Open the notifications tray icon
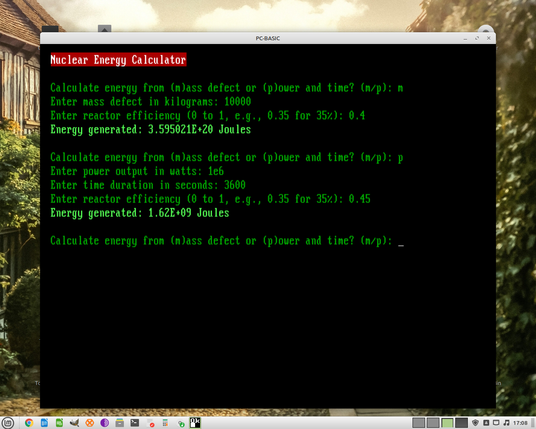This screenshot has width=536, height=429. click(x=486, y=423)
